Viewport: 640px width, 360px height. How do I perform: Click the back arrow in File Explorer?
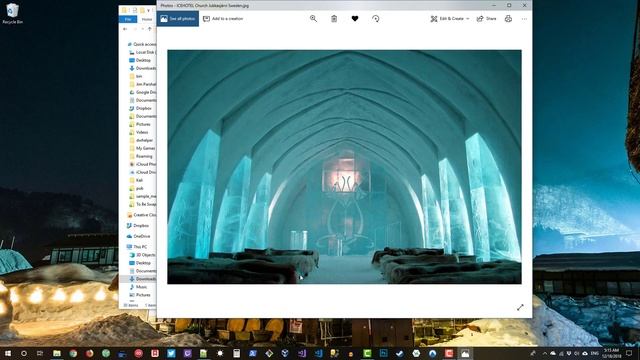[x=125, y=29]
